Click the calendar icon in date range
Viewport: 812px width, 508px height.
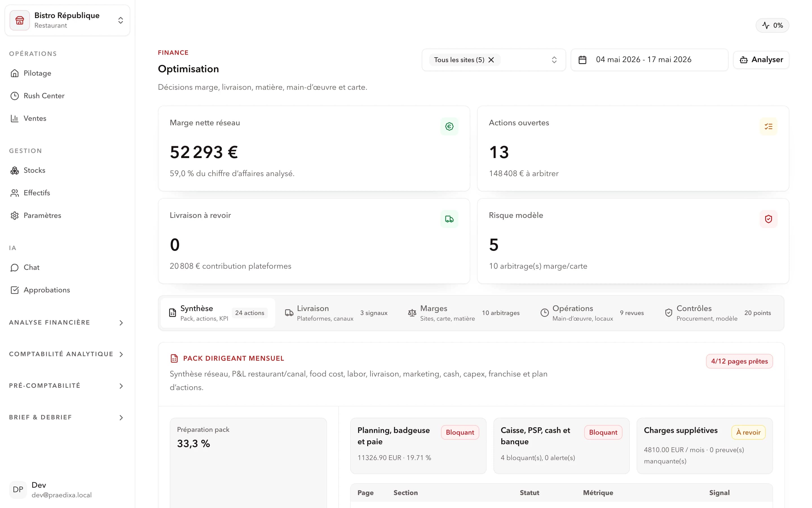click(582, 60)
